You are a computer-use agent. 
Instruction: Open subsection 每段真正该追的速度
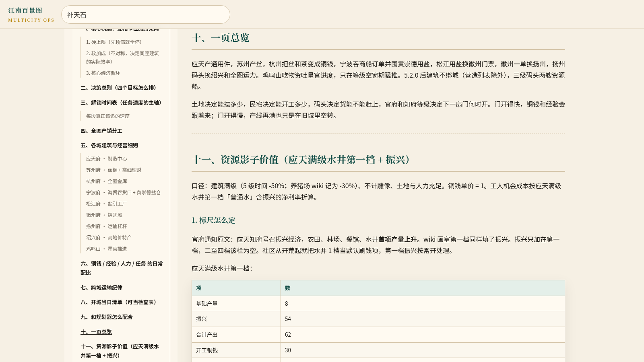(108, 116)
